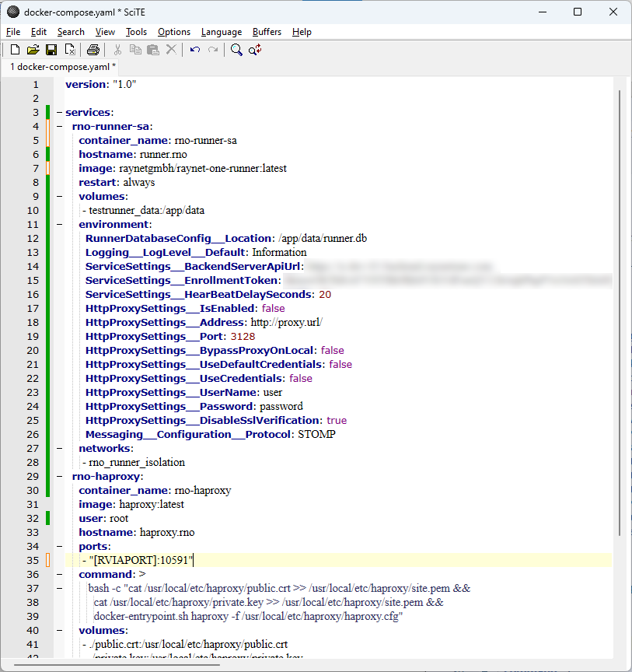Click the vertical scrollbar thumb

coord(619,311)
